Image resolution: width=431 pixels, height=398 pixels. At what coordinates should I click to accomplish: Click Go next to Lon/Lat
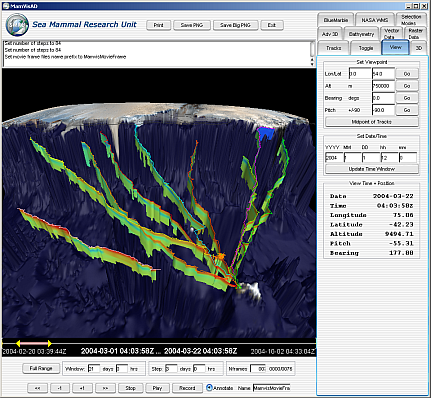click(407, 74)
